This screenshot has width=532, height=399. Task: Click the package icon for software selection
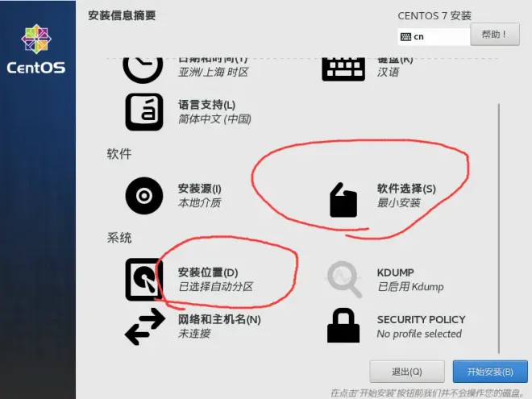[x=343, y=200]
